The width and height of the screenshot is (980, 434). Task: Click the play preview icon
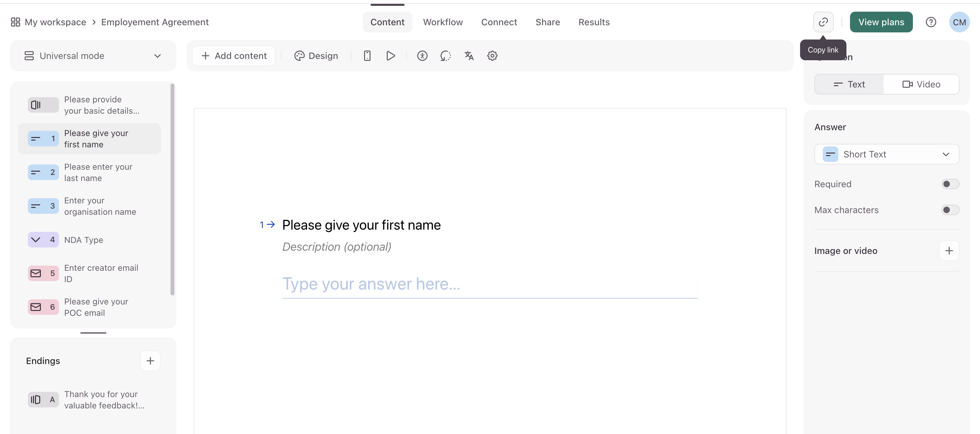[390, 56]
